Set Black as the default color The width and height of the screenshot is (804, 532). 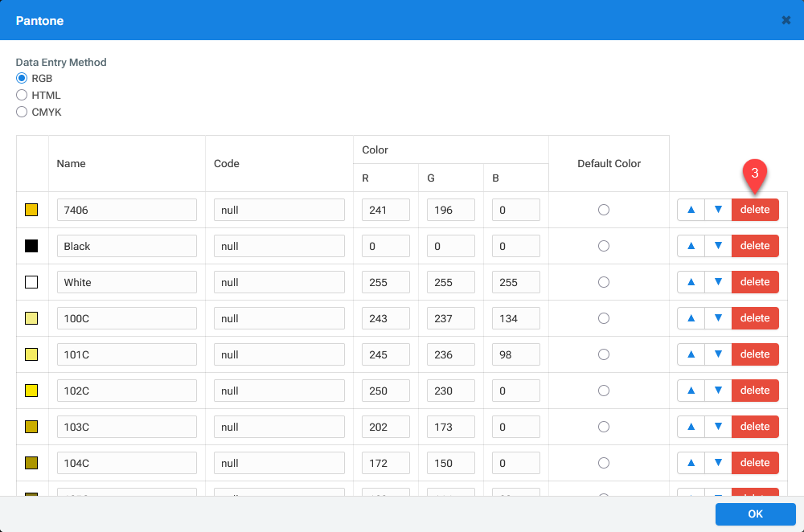tap(604, 246)
